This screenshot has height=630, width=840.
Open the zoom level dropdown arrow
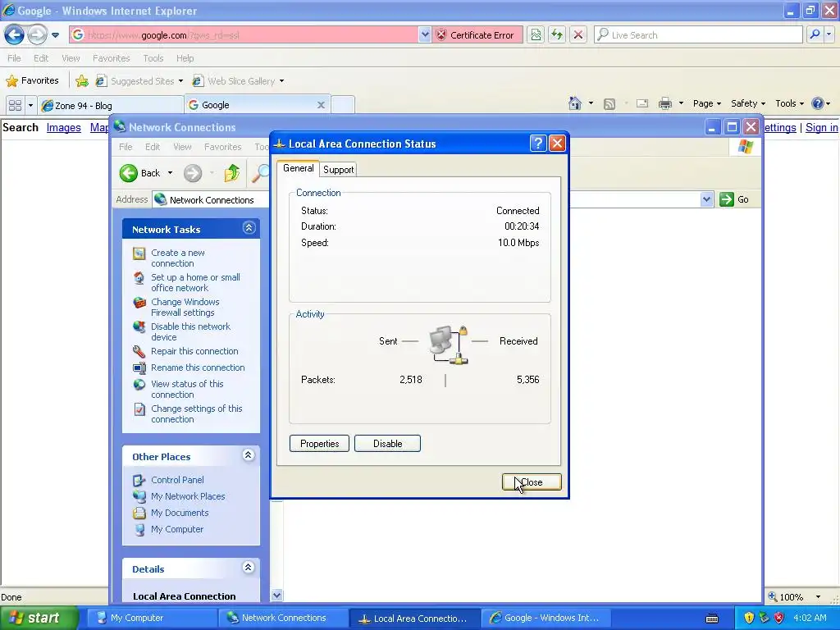818,597
